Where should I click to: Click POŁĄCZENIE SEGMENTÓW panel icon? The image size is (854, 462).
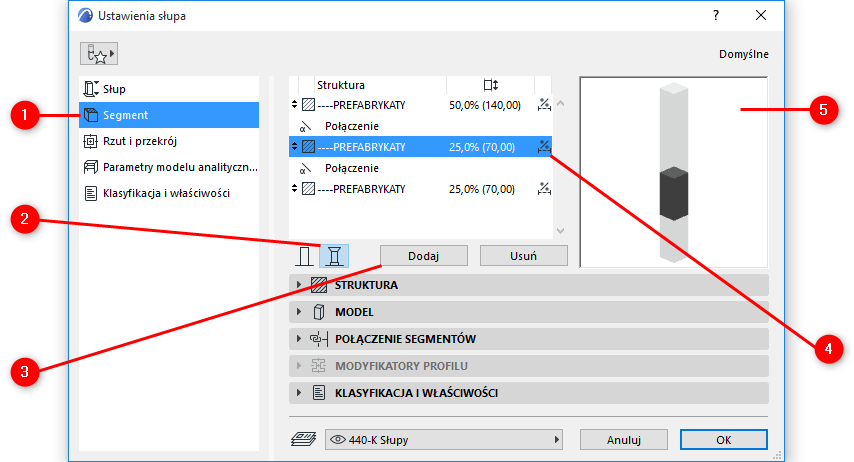click(x=319, y=339)
